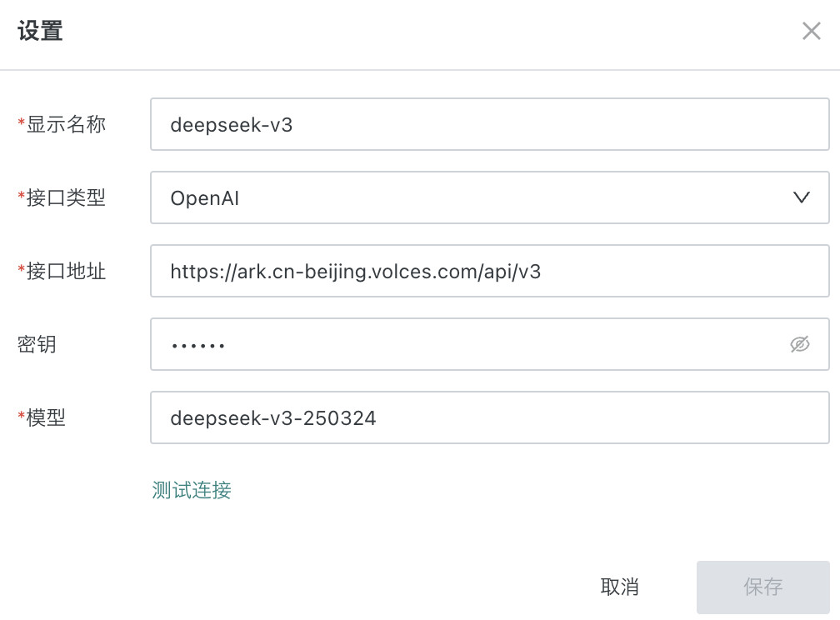The image size is (840, 620).
Task: Close the 设置 dialog with the X
Action: tap(811, 32)
